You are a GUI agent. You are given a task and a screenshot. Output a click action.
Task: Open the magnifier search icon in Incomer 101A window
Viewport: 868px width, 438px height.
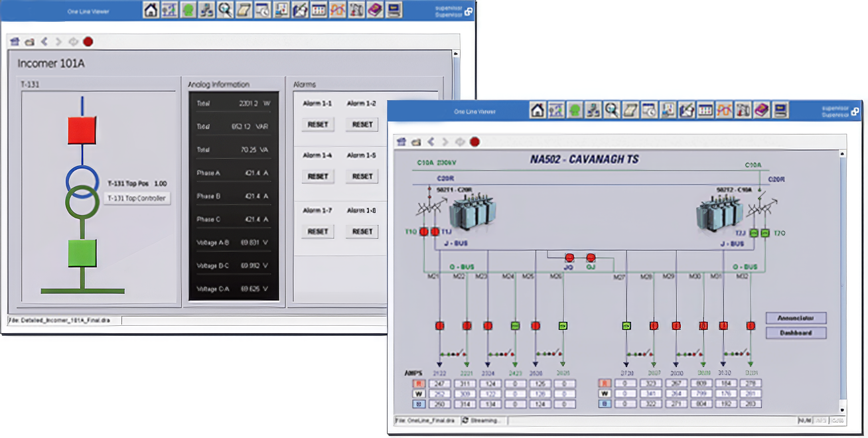pos(225,10)
